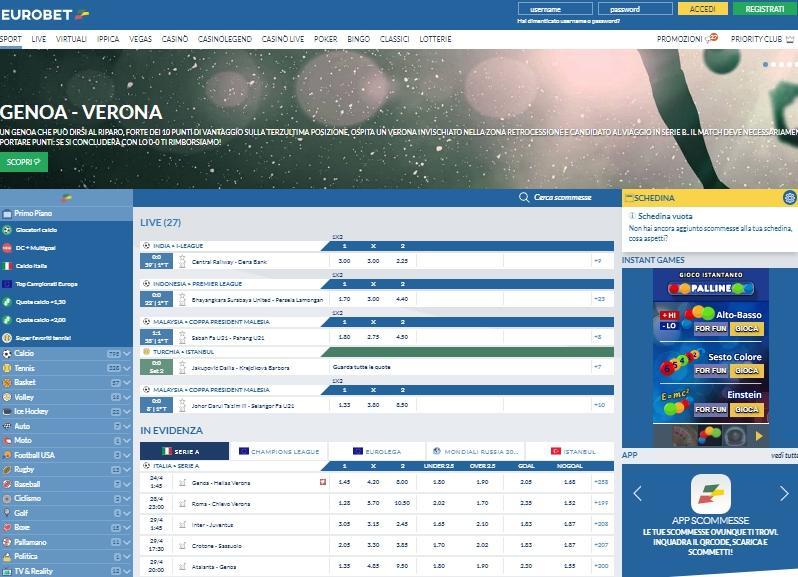The image size is (798, 577).
Task: Select the DC + Multigoal icon
Action: (x=7, y=248)
